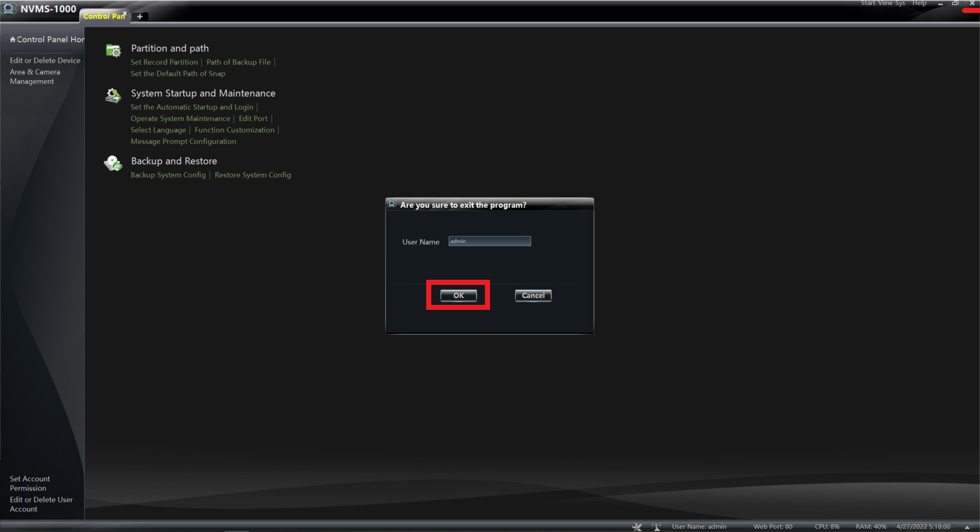Cancel the exit program dialog
980x532 pixels.
coord(533,296)
